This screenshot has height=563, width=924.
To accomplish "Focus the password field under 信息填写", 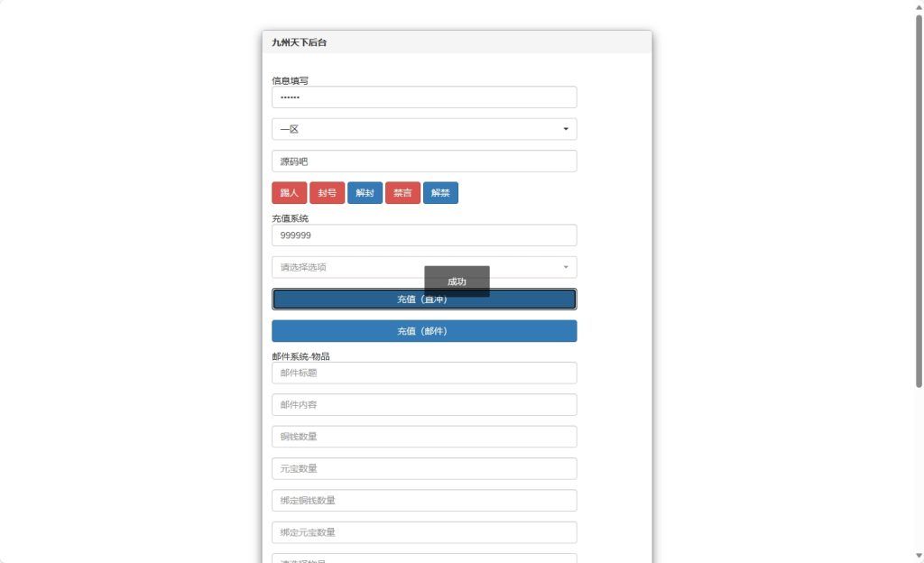I will pyautogui.click(x=424, y=97).
